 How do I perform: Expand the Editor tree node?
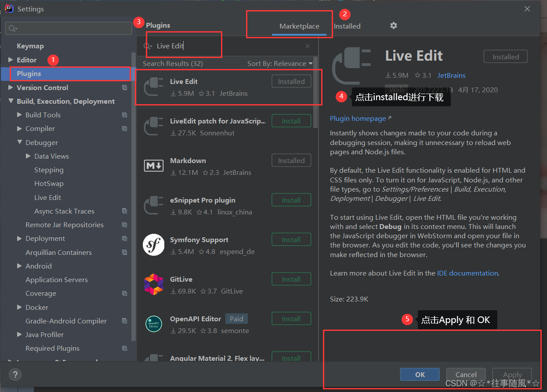pyautogui.click(x=10, y=60)
